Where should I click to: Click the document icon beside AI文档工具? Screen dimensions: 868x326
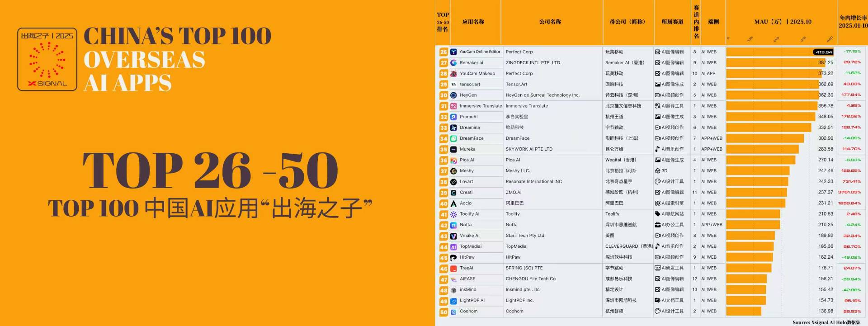(658, 300)
